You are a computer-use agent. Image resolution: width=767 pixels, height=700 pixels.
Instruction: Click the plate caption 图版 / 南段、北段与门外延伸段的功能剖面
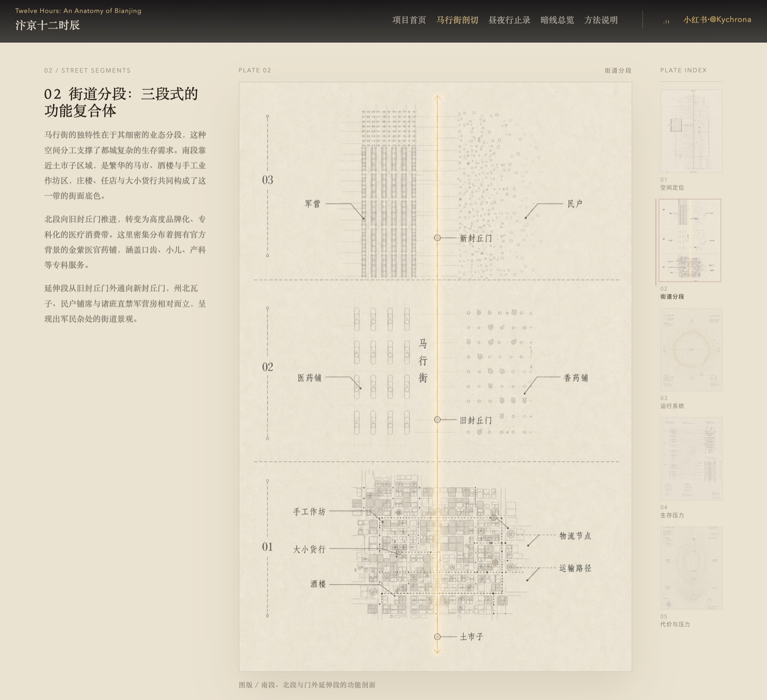tap(307, 685)
